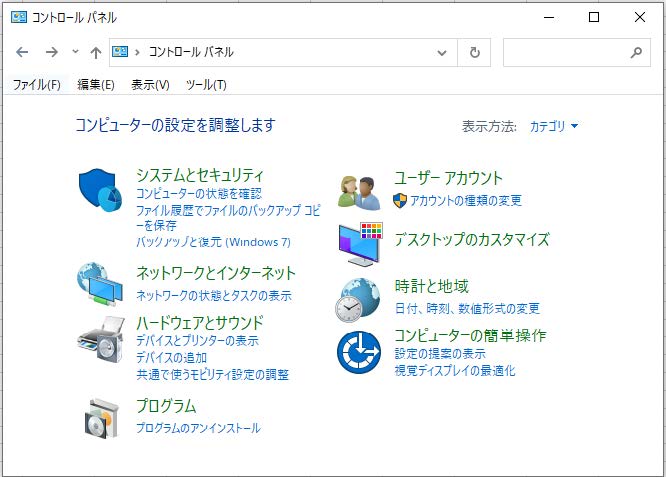Click コンピューターの状態を確認 link
The height and width of the screenshot is (477, 666).
[x=199, y=194]
